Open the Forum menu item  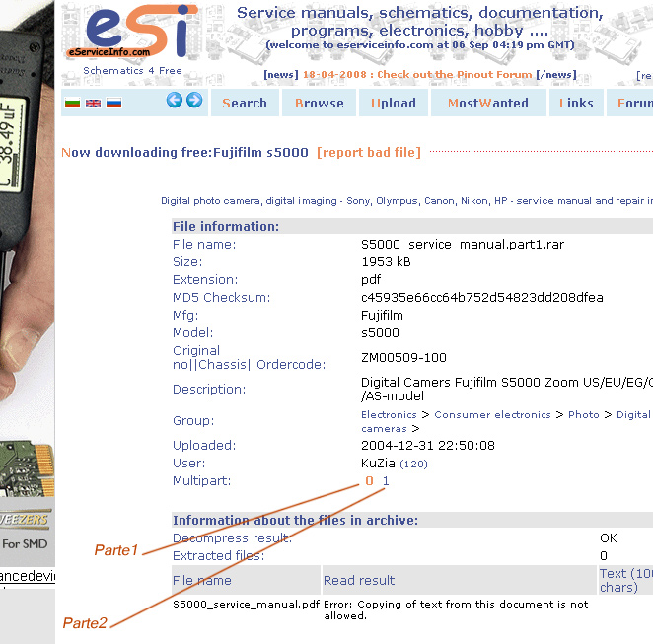point(630,103)
